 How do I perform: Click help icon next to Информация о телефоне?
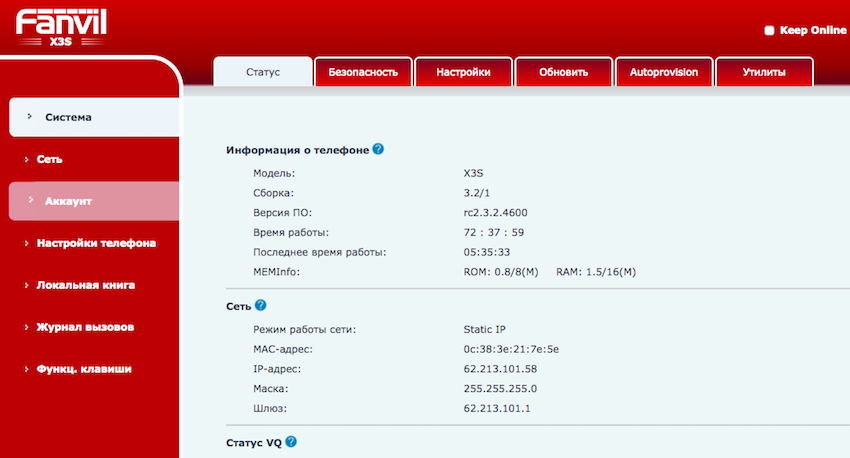coord(378,149)
